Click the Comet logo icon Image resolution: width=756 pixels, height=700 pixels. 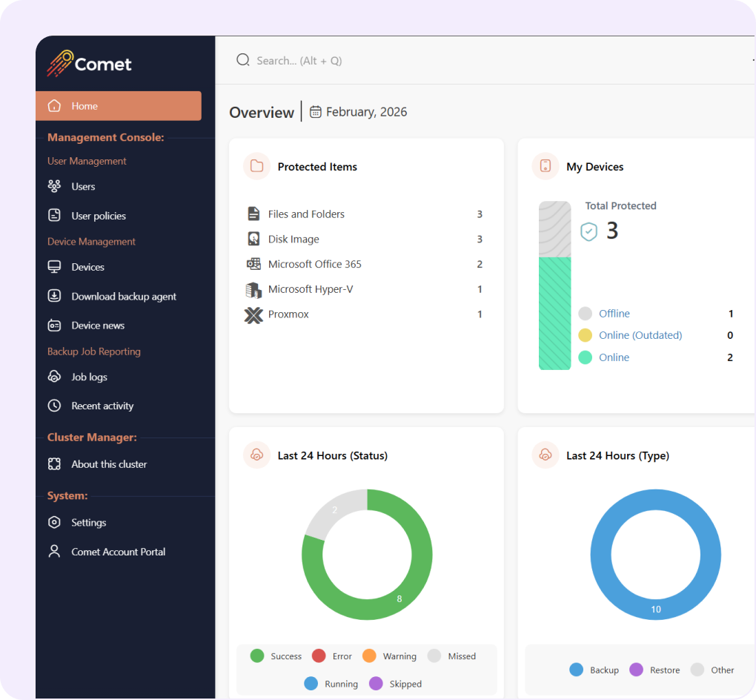click(59, 64)
